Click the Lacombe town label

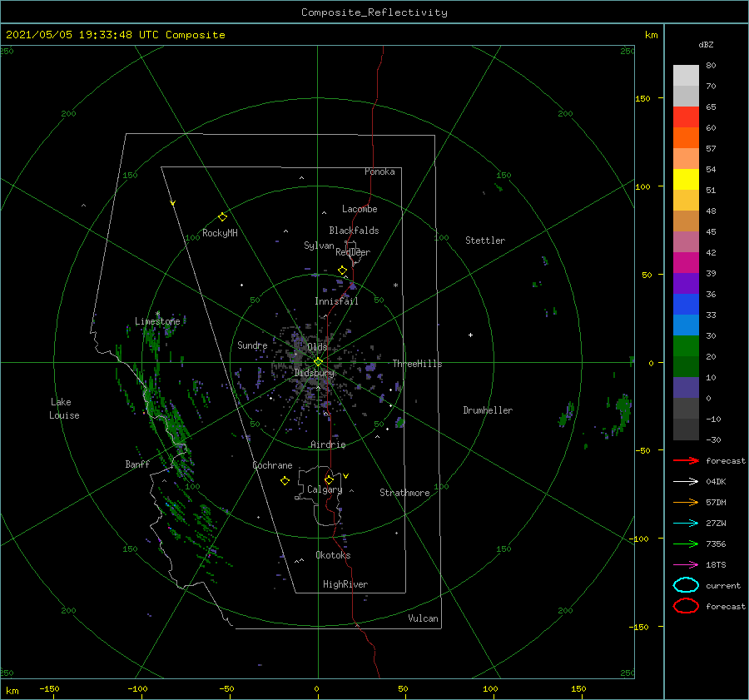(360, 209)
